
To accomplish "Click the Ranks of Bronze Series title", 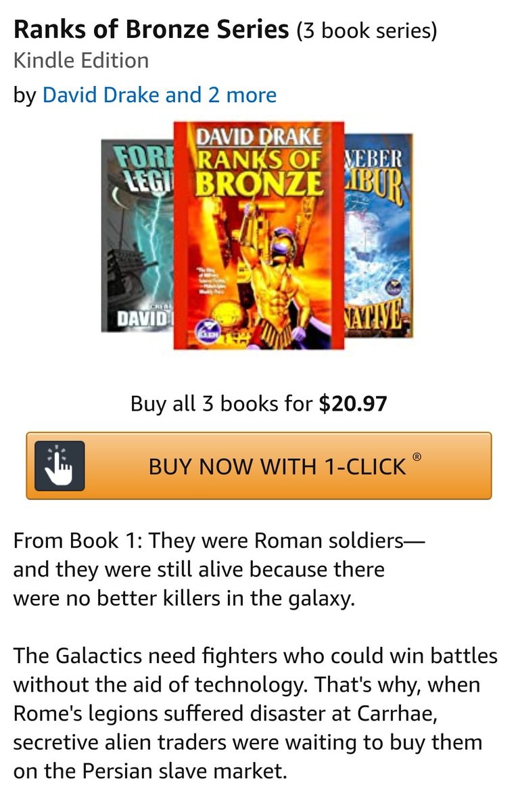I will coord(151,30).
